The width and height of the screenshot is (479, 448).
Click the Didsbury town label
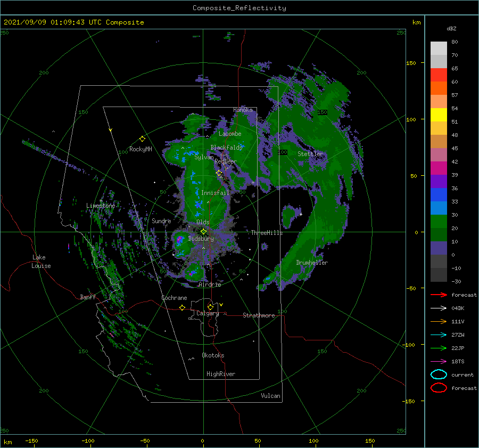coord(201,239)
